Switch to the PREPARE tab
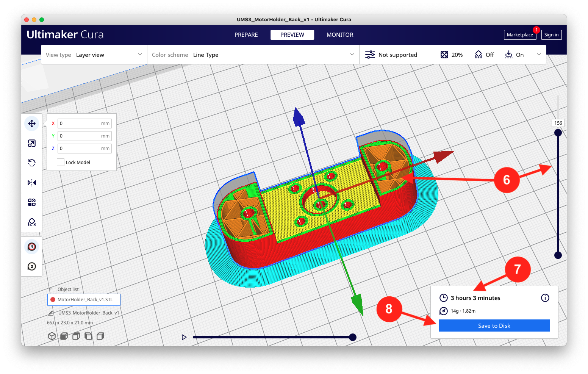The height and width of the screenshot is (374, 588). (x=246, y=34)
